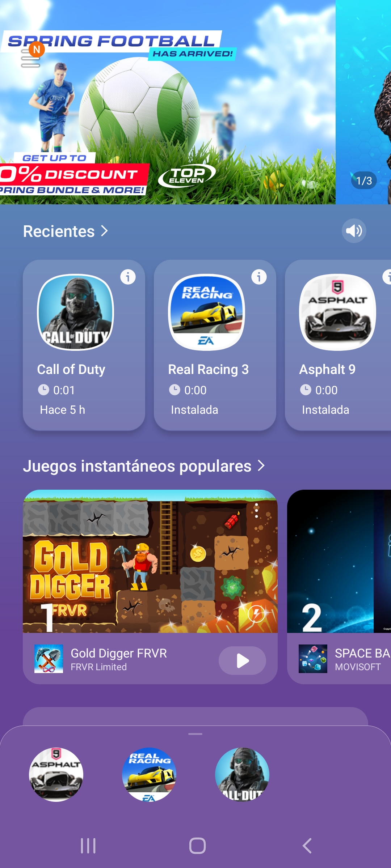Show info for Call of Duty card
This screenshot has height=868, width=391.
(x=128, y=277)
